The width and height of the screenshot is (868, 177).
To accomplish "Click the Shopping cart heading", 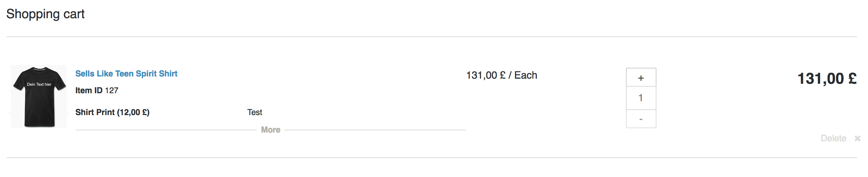I will pyautogui.click(x=45, y=14).
